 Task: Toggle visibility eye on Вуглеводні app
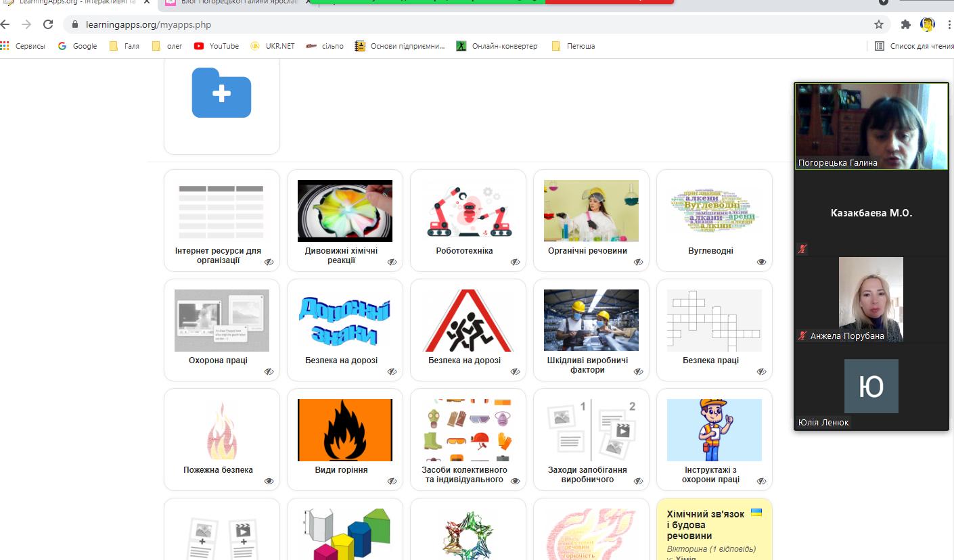(x=761, y=262)
